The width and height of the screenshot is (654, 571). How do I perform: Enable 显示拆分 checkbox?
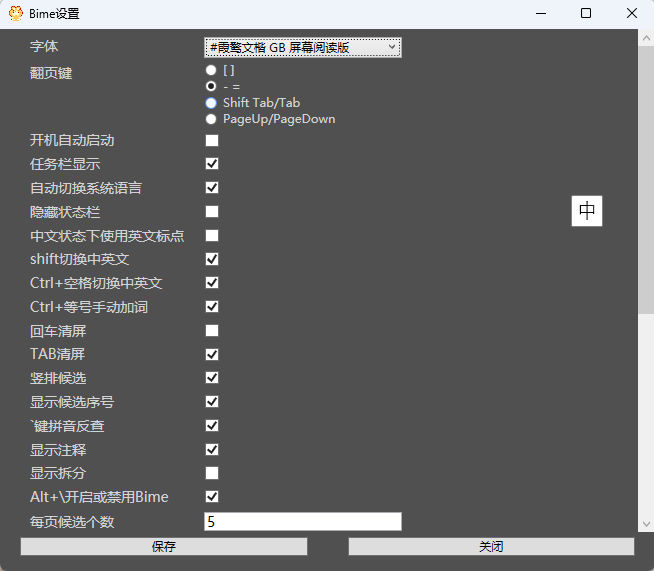212,473
